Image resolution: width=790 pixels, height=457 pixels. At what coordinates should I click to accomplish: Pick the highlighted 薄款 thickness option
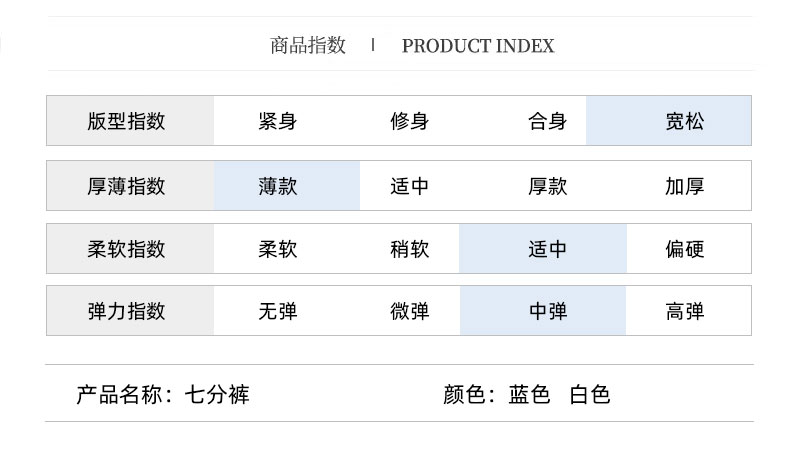coord(277,186)
